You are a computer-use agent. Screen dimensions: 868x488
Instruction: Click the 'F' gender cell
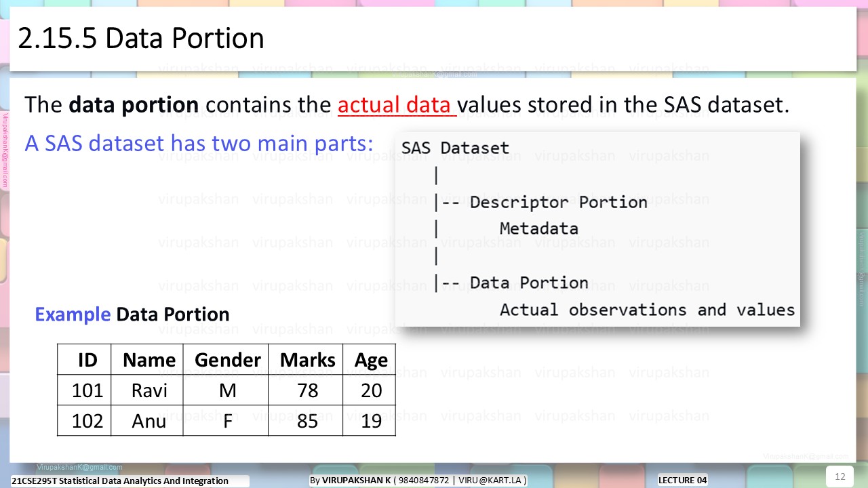point(226,421)
